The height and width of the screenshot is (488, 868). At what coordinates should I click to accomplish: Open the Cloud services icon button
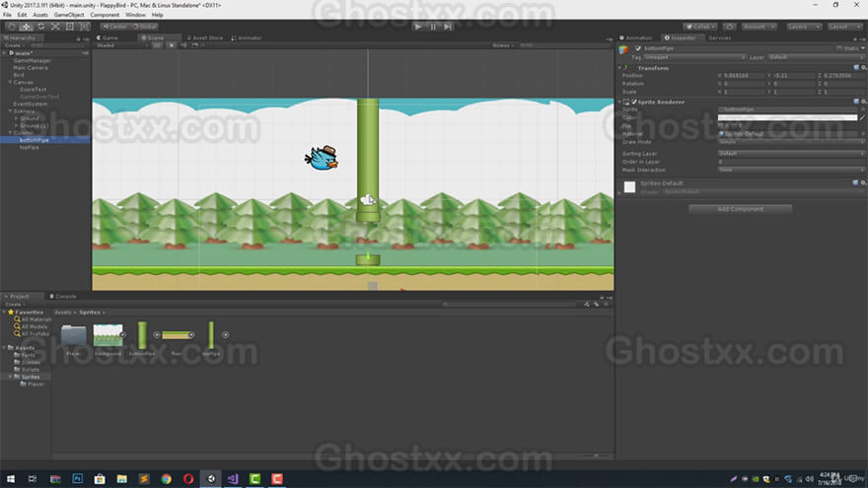(730, 27)
